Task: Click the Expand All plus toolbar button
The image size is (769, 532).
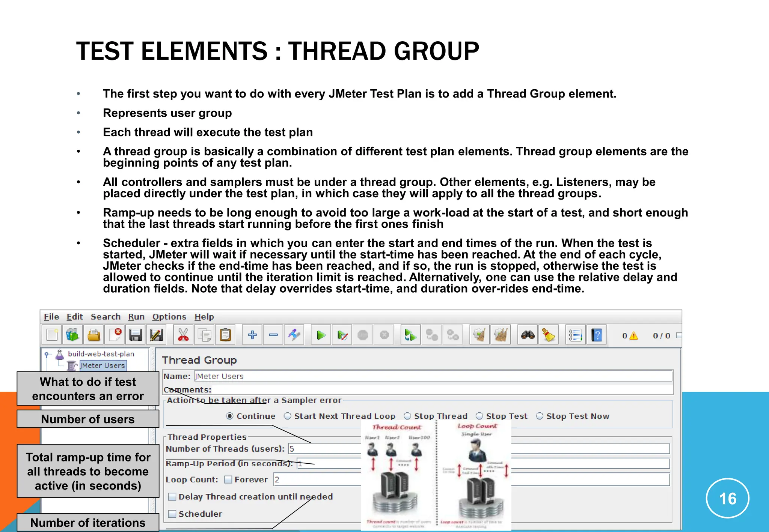Action: 252,335
